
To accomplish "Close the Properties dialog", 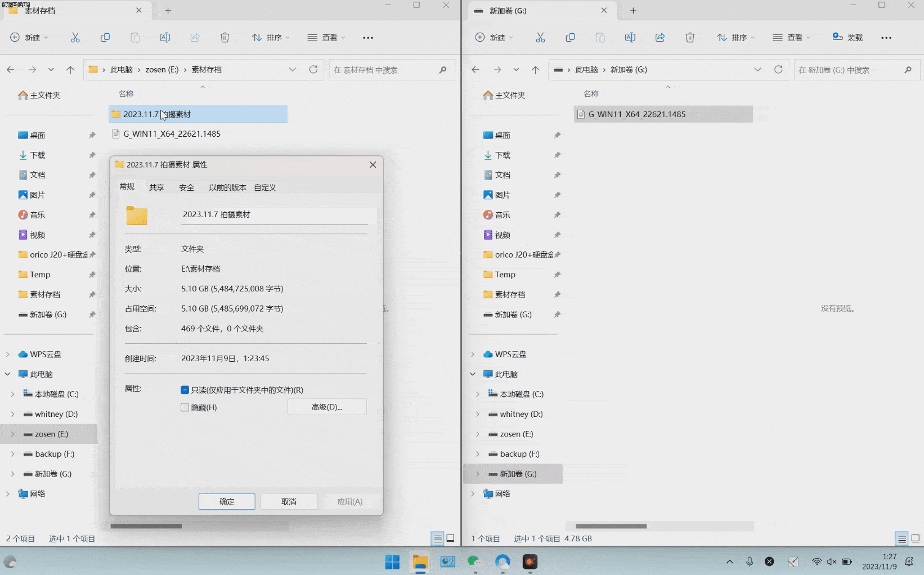I will point(373,165).
